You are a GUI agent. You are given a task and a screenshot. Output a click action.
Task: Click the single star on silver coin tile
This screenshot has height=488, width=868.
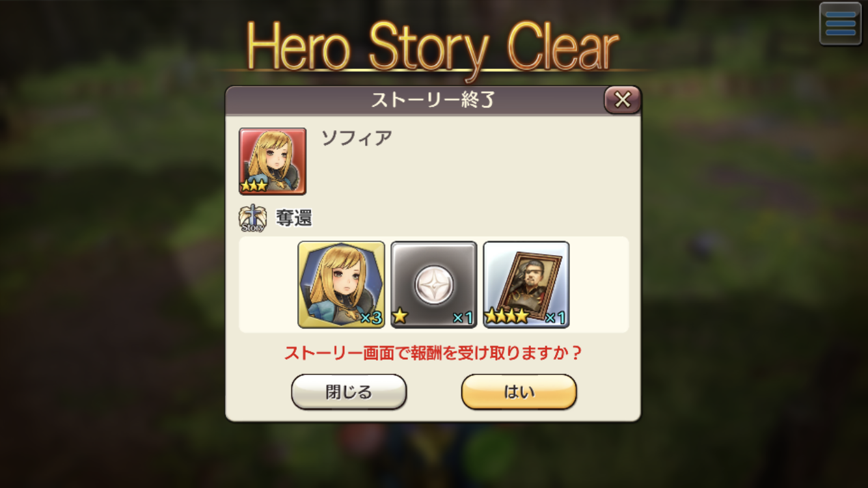[400, 317]
